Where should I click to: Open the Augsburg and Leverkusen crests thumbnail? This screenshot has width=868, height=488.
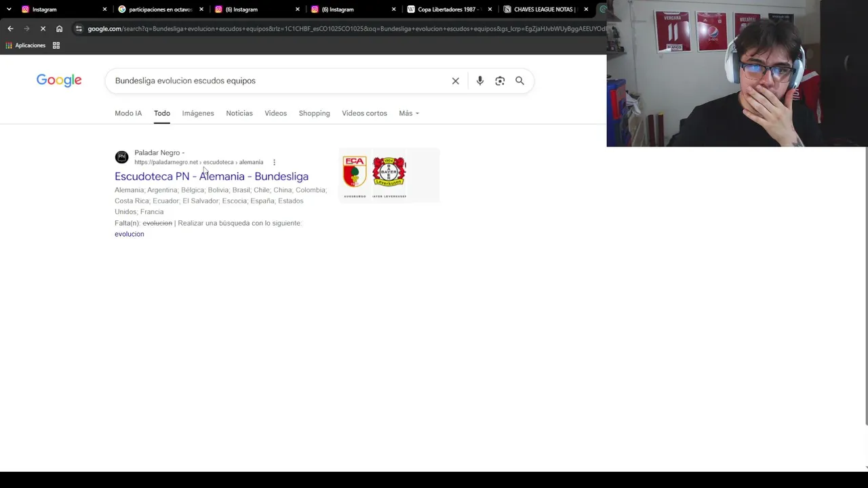[x=389, y=175]
